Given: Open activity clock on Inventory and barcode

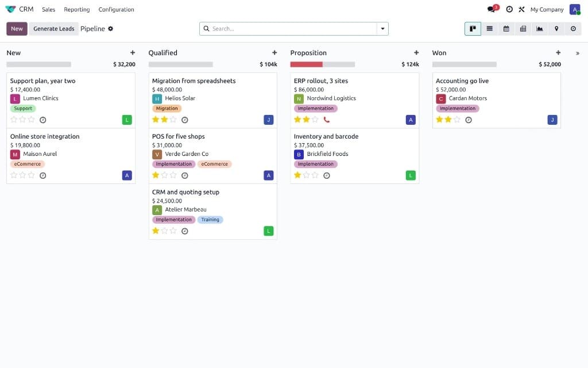Looking at the screenshot, I should pos(327,175).
